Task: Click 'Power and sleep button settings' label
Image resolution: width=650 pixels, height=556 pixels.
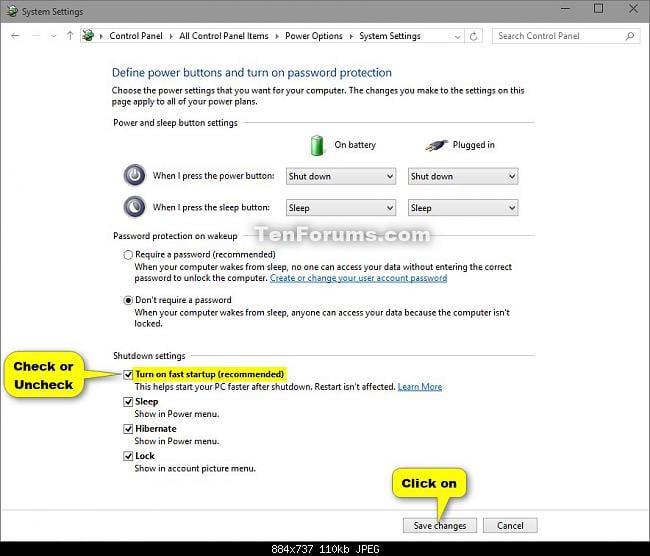Action: click(175, 123)
